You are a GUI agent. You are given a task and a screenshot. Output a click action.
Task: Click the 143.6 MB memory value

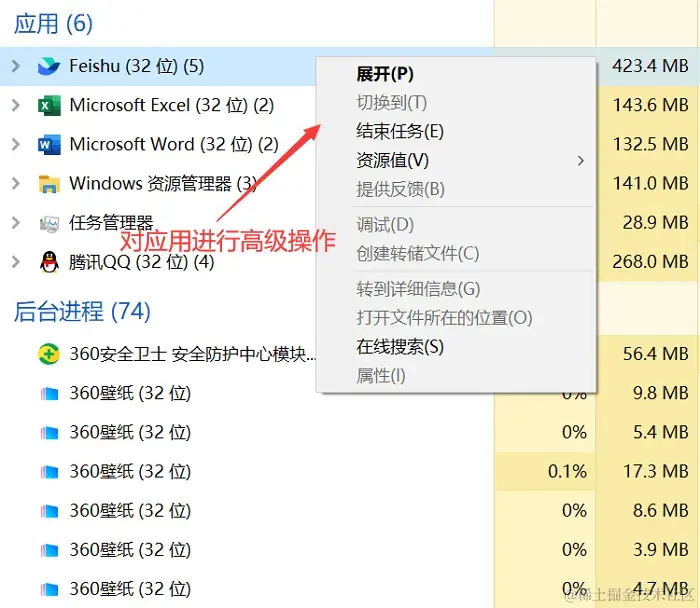(650, 105)
